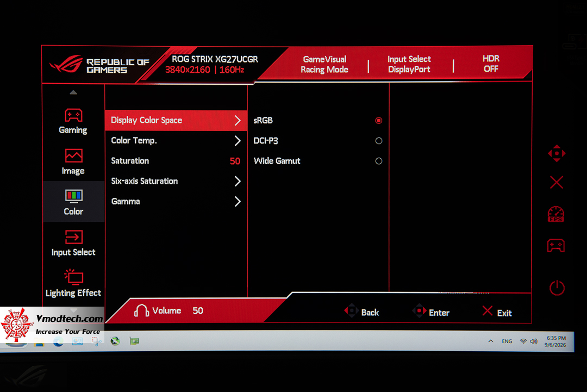The height and width of the screenshot is (392, 587).
Task: Click the Enter label
Action: point(439,313)
